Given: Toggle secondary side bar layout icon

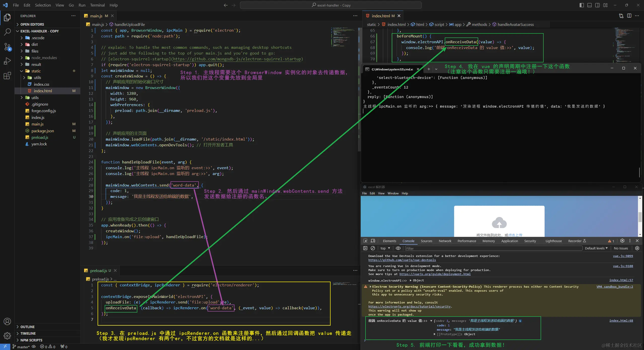Looking at the screenshot, I should pos(597,5).
